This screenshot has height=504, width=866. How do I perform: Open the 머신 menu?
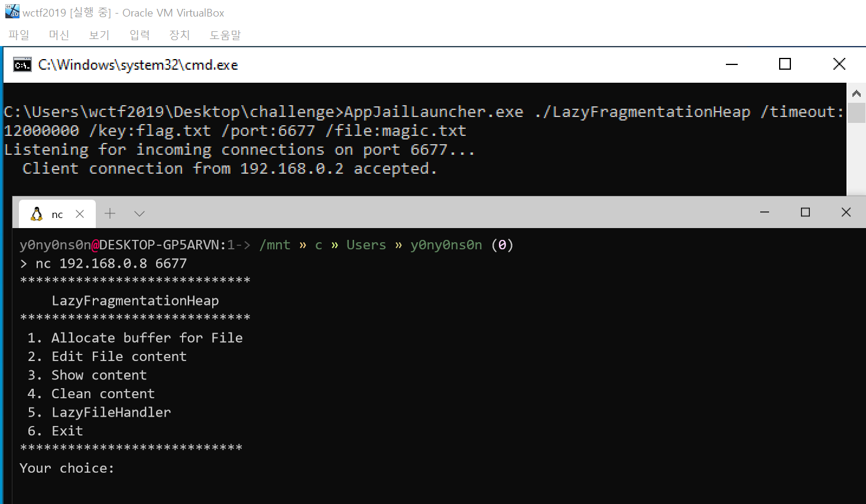point(59,35)
